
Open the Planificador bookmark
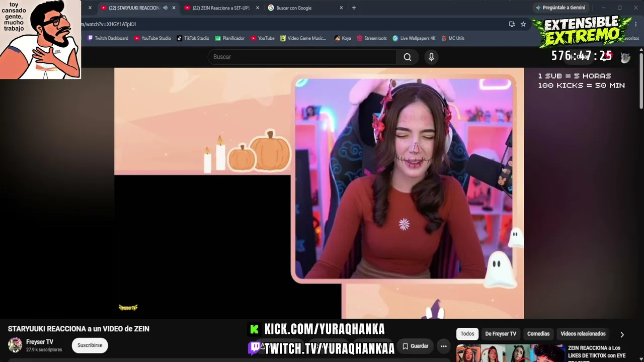coord(230,38)
